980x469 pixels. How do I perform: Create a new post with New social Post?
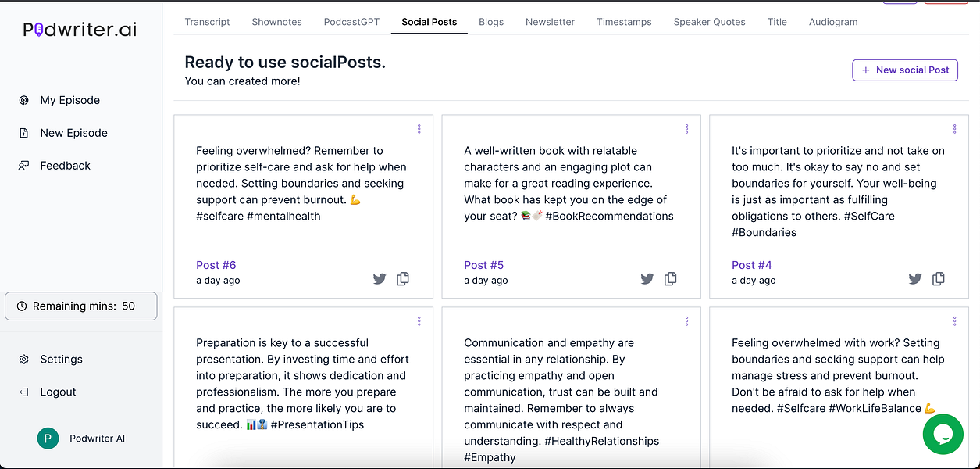pyautogui.click(x=905, y=70)
